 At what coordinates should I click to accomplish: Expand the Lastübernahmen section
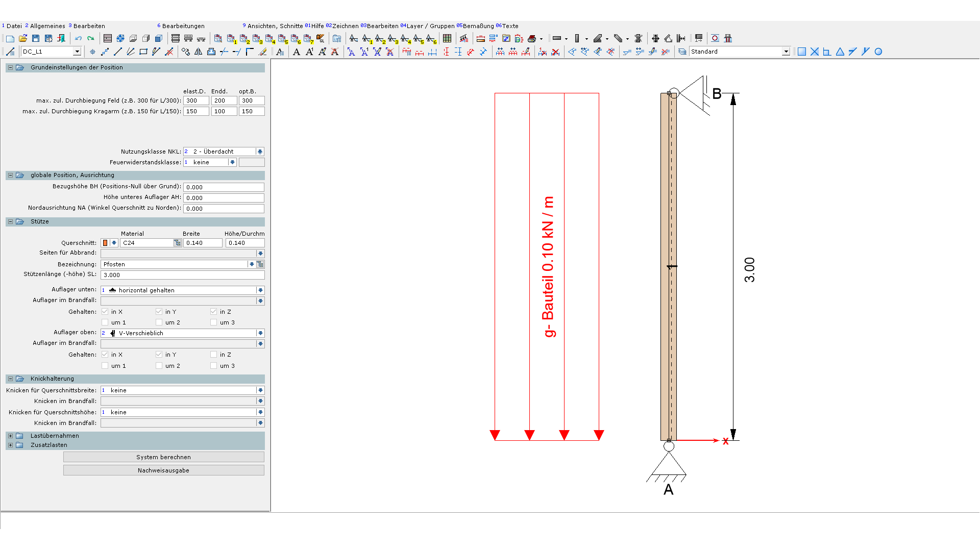[10, 436]
